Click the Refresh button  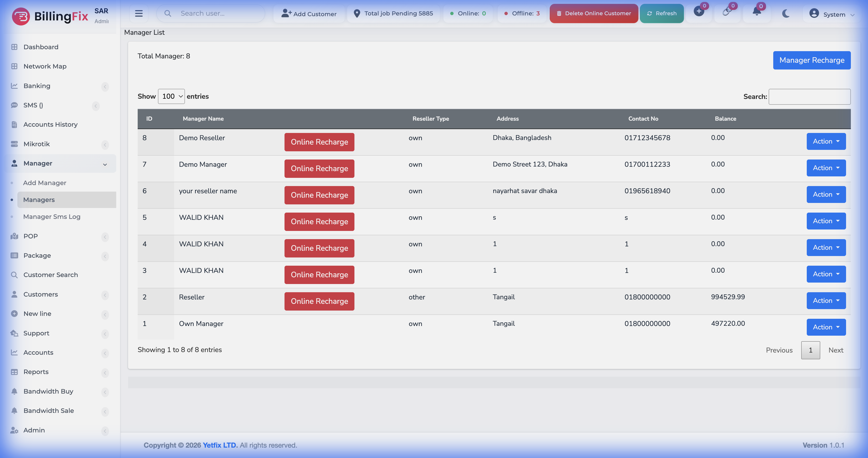pos(661,14)
